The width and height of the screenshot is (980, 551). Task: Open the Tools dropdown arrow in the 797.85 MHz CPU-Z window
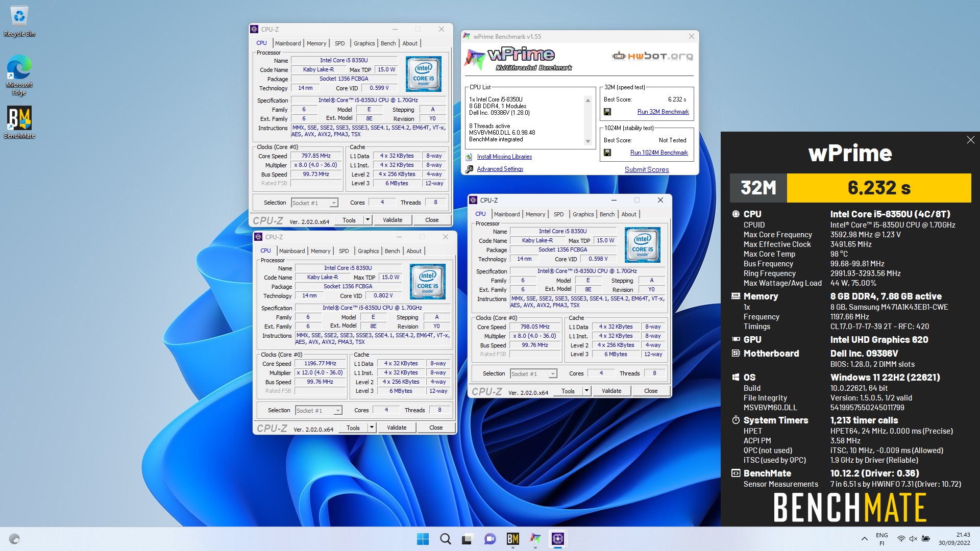367,220
